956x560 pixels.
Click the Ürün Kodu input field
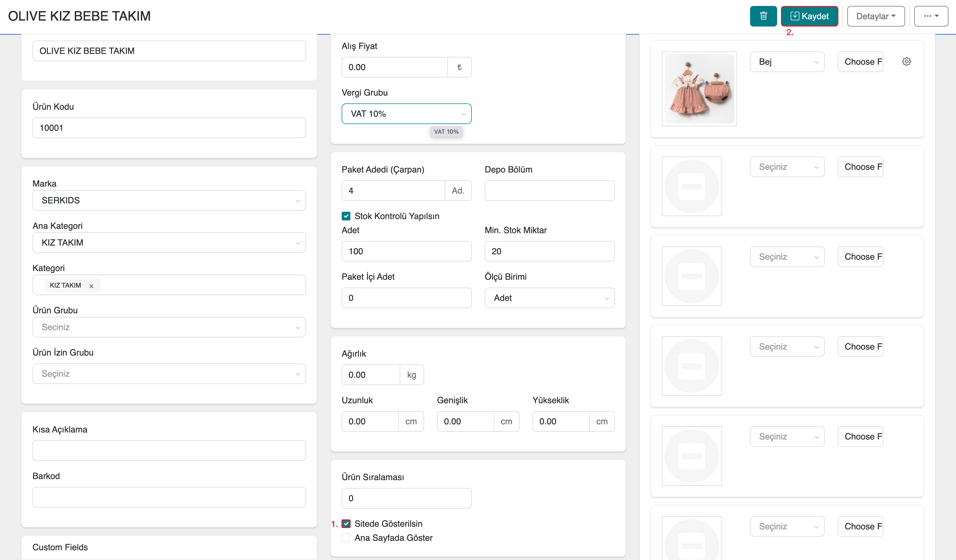(169, 128)
